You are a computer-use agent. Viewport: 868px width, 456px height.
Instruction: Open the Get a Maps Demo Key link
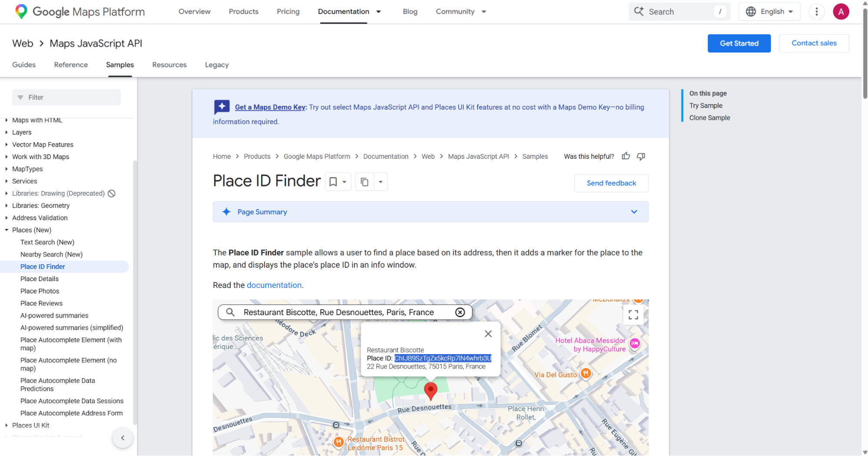click(x=271, y=107)
